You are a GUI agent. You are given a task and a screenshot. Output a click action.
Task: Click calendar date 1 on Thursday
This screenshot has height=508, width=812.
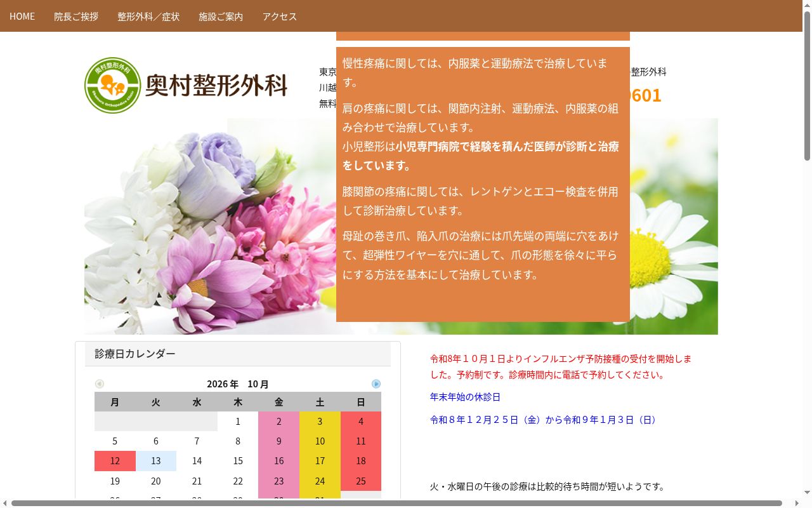click(238, 422)
